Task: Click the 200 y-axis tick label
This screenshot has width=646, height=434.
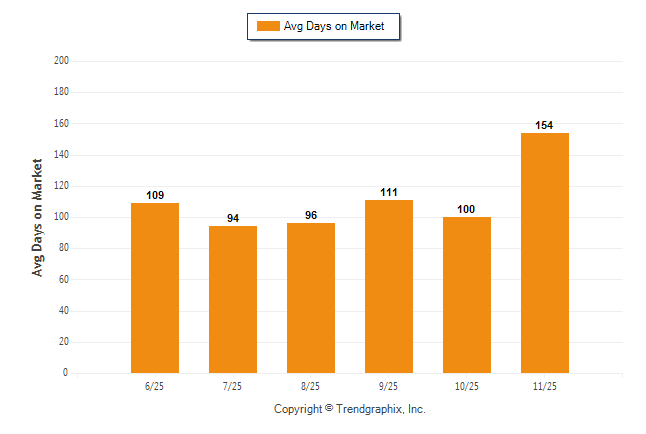Action: pos(61,61)
